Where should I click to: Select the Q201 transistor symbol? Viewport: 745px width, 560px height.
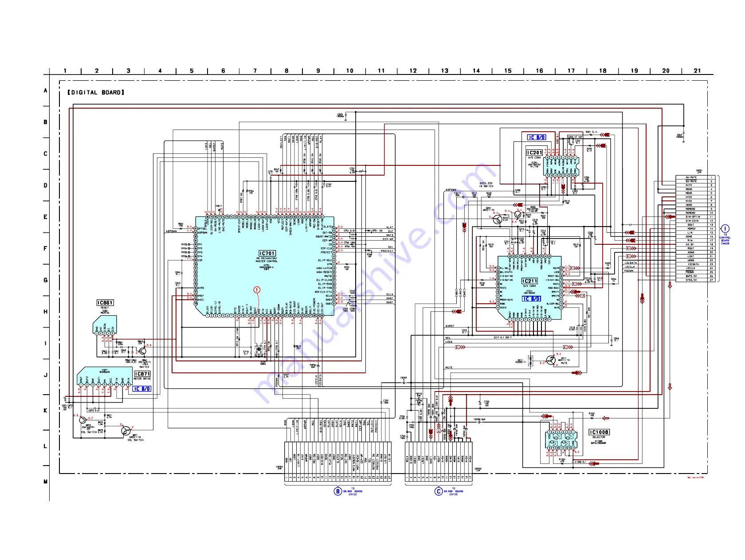[x=497, y=219]
